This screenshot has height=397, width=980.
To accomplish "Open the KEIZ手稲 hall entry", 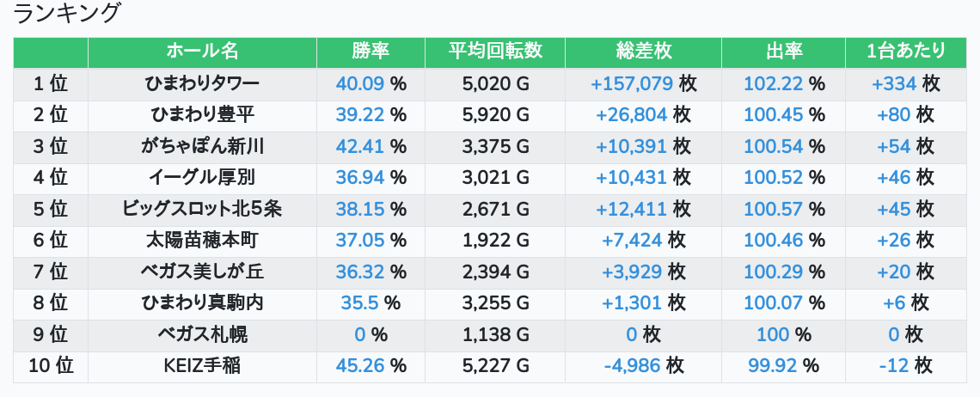I will [x=202, y=366].
